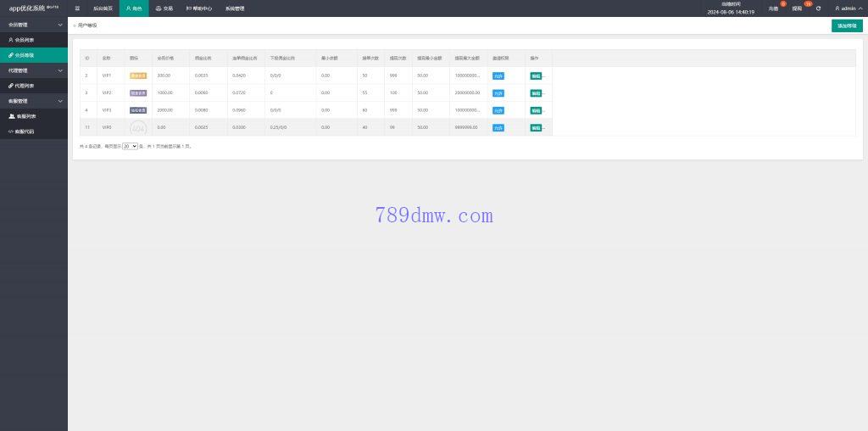Click the 添加等级 button
The image size is (868, 431).
click(x=846, y=26)
